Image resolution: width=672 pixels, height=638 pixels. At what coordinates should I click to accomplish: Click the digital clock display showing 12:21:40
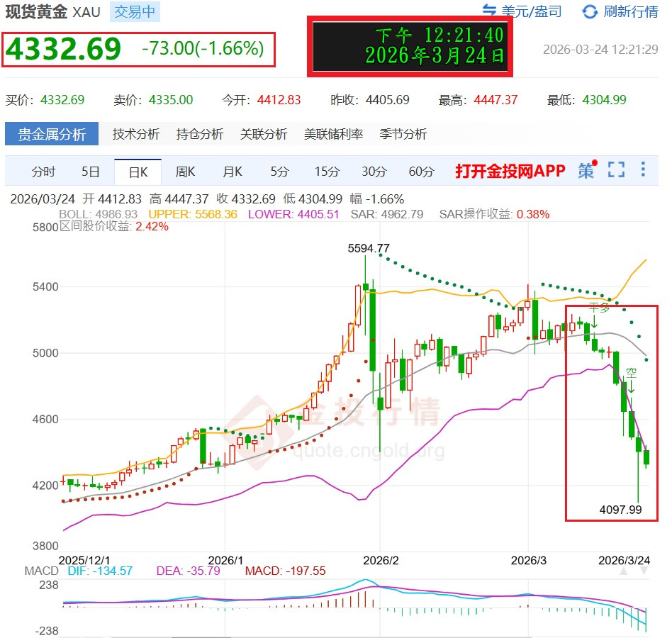pyautogui.click(x=410, y=46)
